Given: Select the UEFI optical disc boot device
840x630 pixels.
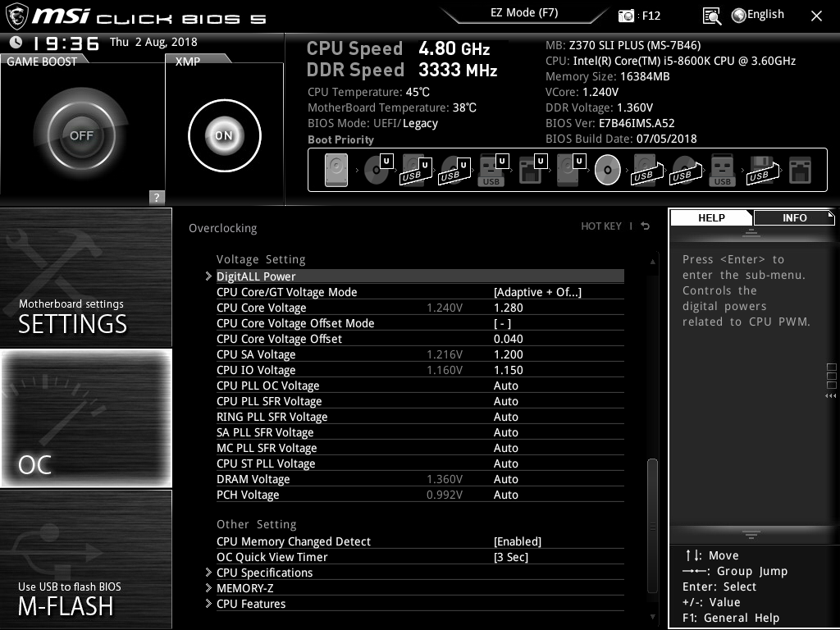Looking at the screenshot, I should point(378,171).
